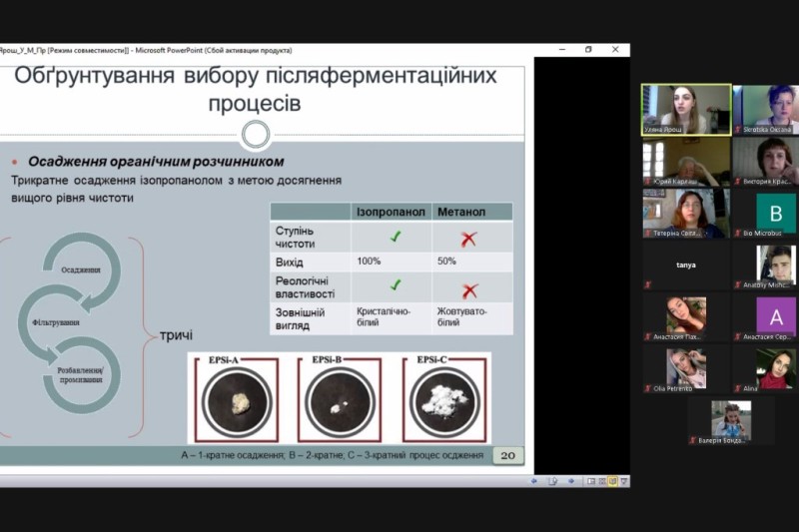Minimize the PowerPoint window
This screenshot has height=532, width=799.
click(x=562, y=49)
